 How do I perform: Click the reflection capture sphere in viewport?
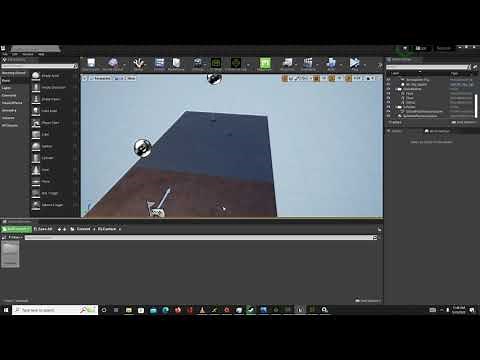(x=143, y=148)
